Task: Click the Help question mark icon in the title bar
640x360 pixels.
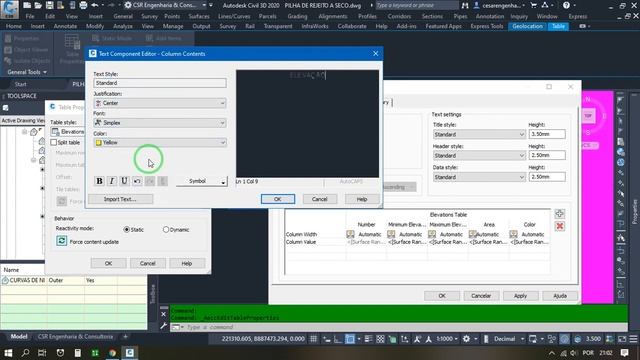Action: click(566, 5)
